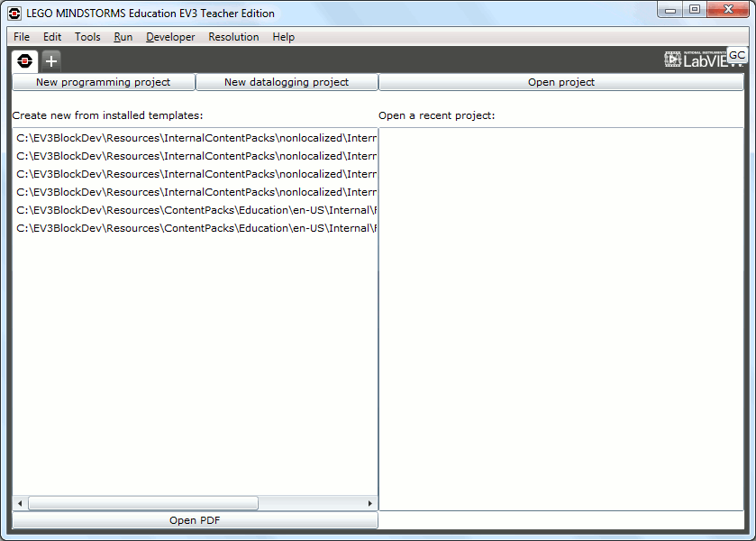Open the EV3 Lobby home tab

click(24, 61)
